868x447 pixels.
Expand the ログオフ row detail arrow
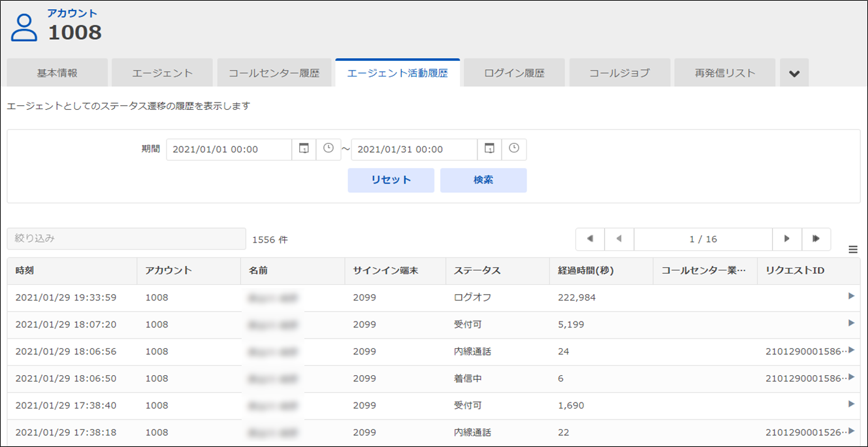(x=851, y=296)
